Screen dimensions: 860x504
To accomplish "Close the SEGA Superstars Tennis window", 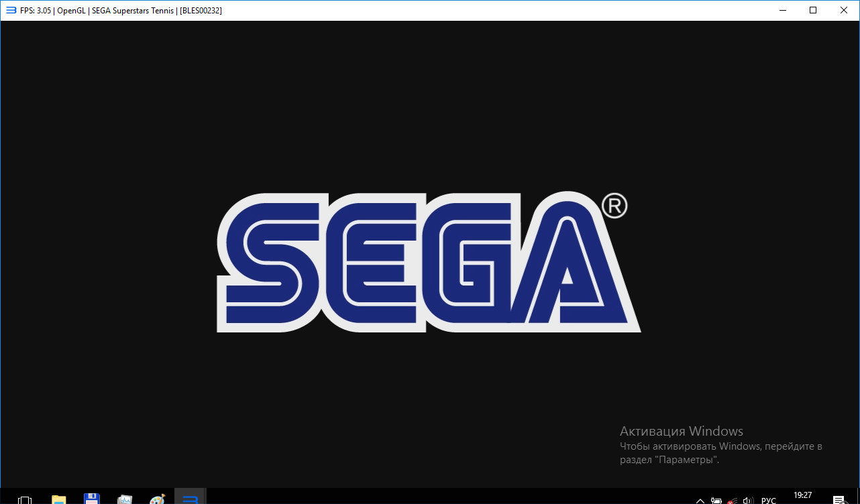I will click(844, 10).
